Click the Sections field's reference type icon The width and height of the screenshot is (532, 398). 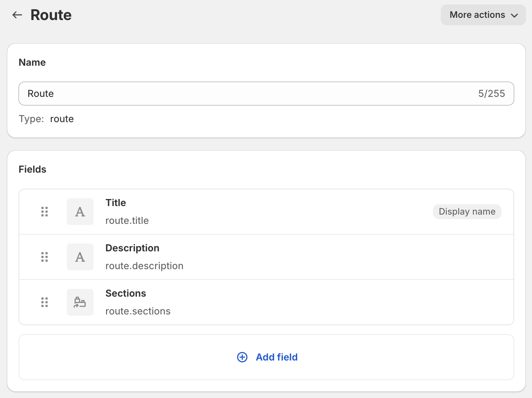click(80, 302)
